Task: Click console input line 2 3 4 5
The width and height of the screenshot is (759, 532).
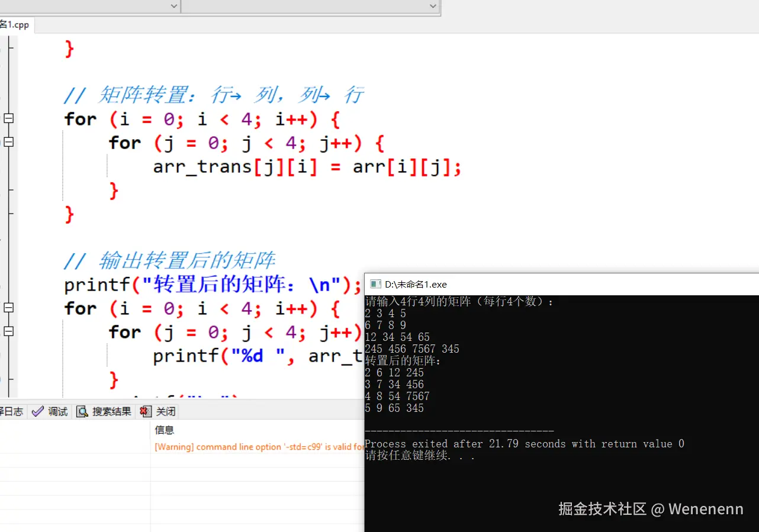Action: click(385, 313)
